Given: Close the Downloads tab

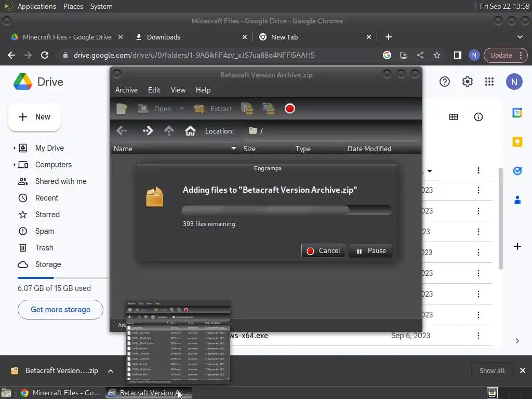Looking at the screenshot, I should [245, 37].
